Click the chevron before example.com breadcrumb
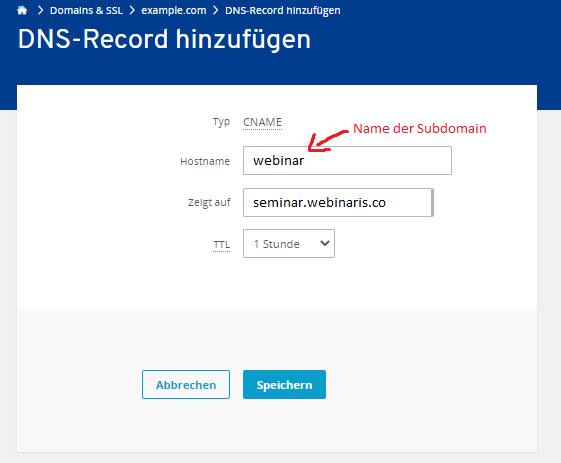561x463 pixels. coord(132,10)
